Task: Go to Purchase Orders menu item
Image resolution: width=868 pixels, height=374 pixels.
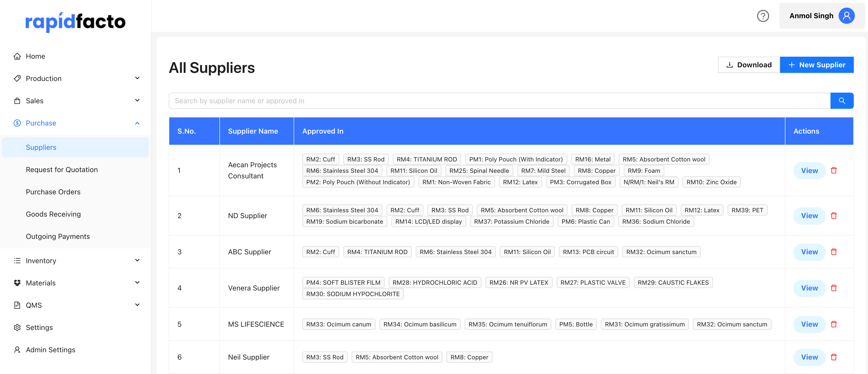Action: (53, 192)
